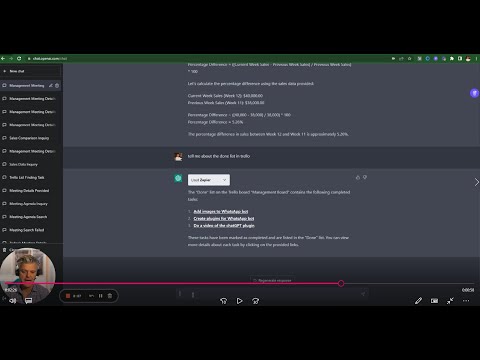Delete the Management Meeting chat with trash icon
Viewport: 480px width, 360px height.
(x=57, y=86)
